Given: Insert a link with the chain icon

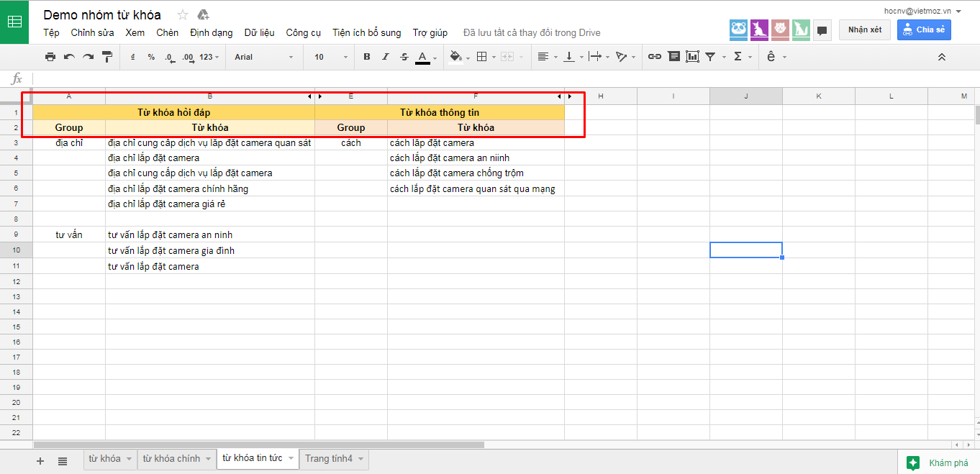Looking at the screenshot, I should tap(654, 57).
